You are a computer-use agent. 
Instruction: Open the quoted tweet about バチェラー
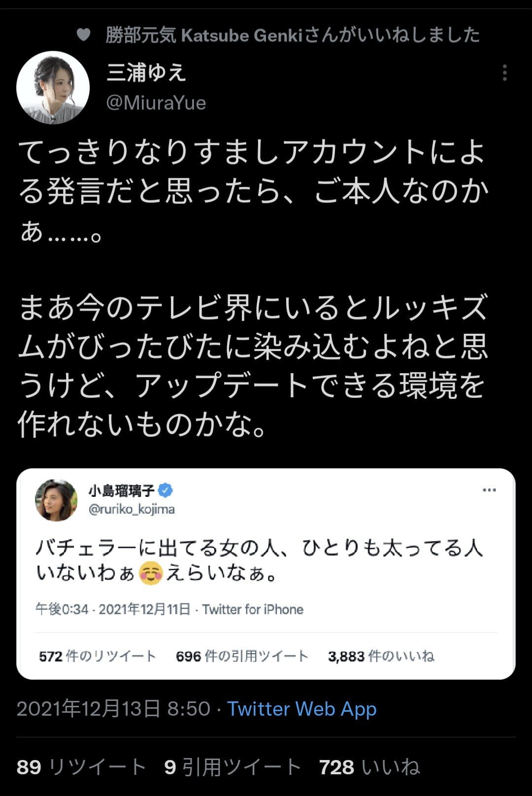point(266,574)
